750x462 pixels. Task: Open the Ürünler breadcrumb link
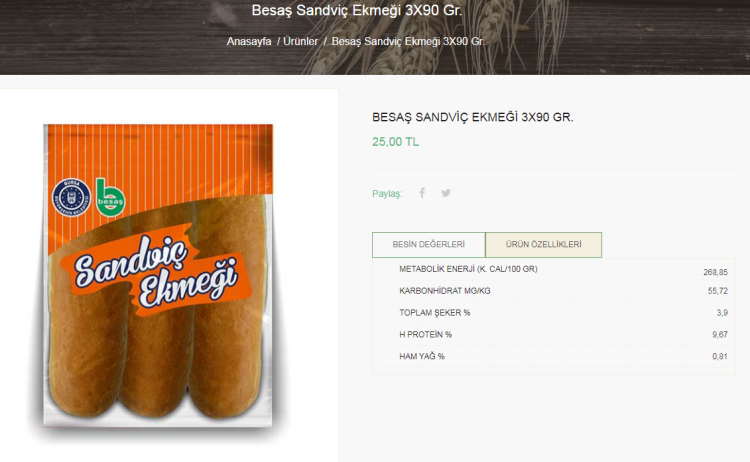[x=302, y=42]
